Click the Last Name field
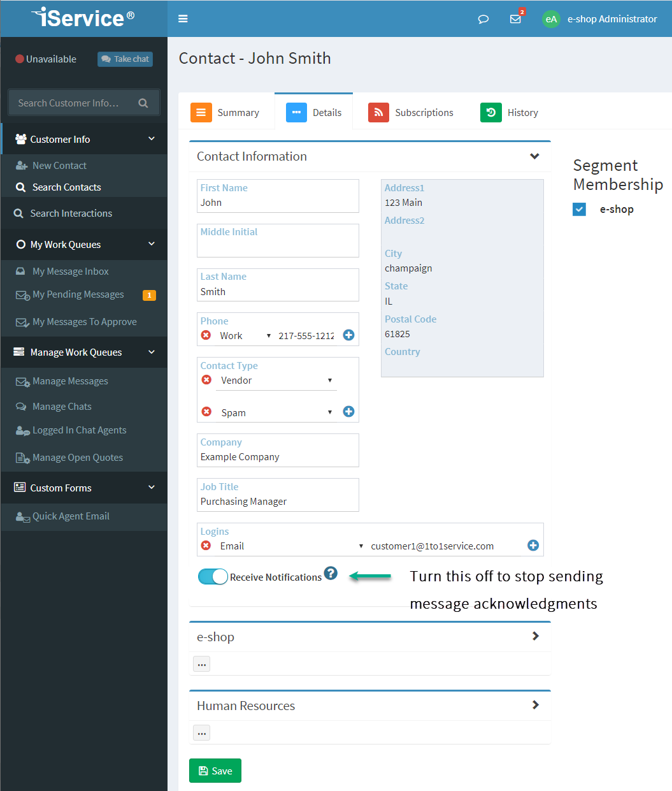The width and height of the screenshot is (672, 791). click(x=278, y=285)
